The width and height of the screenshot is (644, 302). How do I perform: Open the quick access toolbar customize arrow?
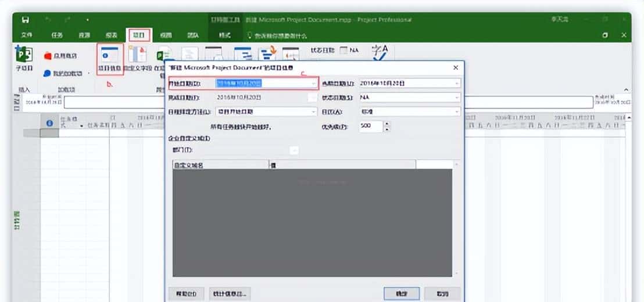point(88,20)
